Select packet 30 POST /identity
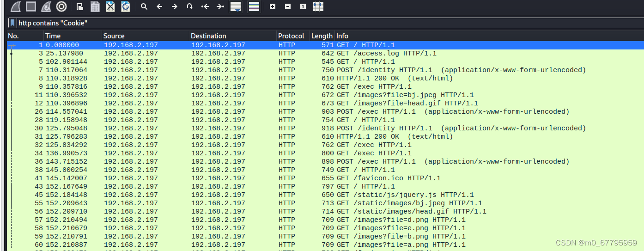 [325, 129]
